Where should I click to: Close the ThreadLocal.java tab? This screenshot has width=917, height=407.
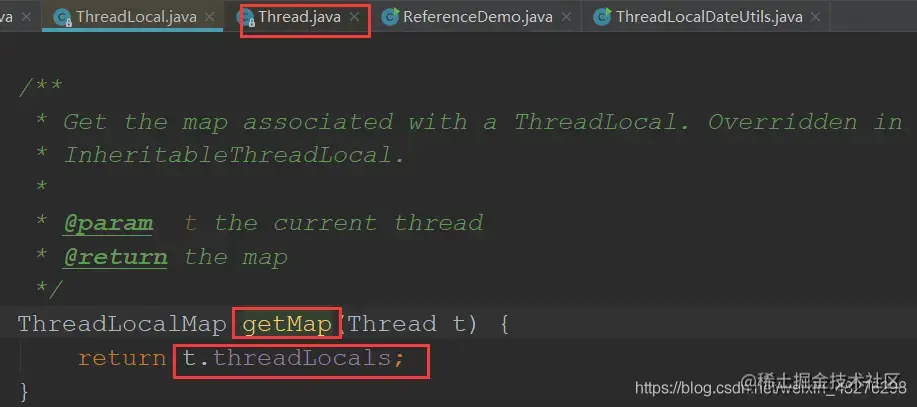[209, 17]
